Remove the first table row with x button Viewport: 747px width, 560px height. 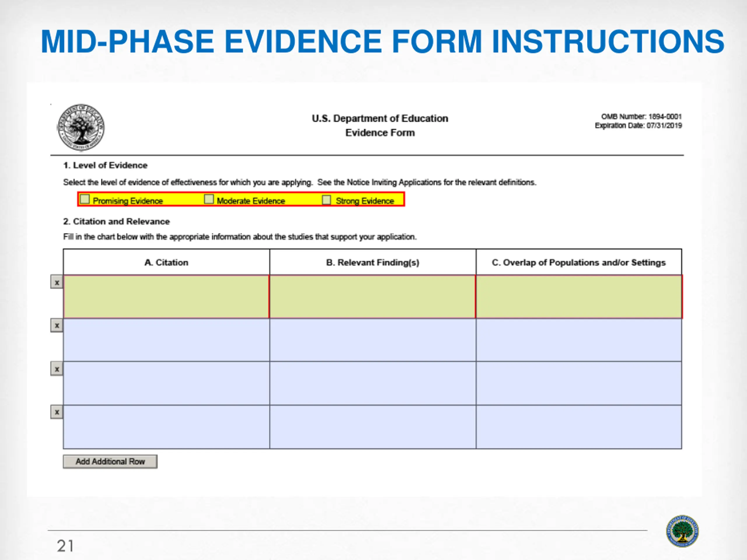point(57,282)
